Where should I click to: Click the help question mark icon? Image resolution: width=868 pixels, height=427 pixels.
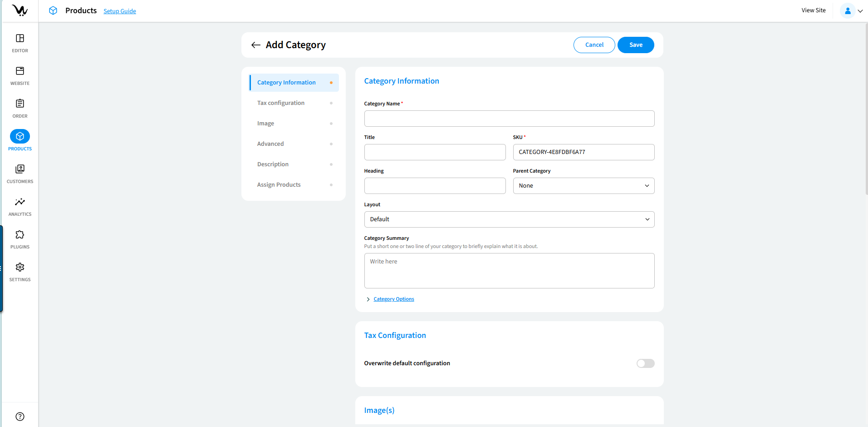20,417
